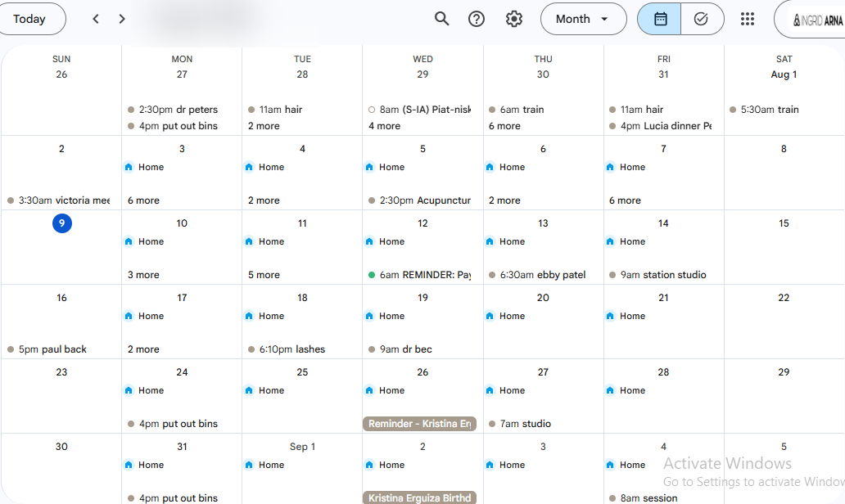Screen dimensions: 845x504
Task: Open '6:30am ebby patel' event
Action: pos(537,275)
